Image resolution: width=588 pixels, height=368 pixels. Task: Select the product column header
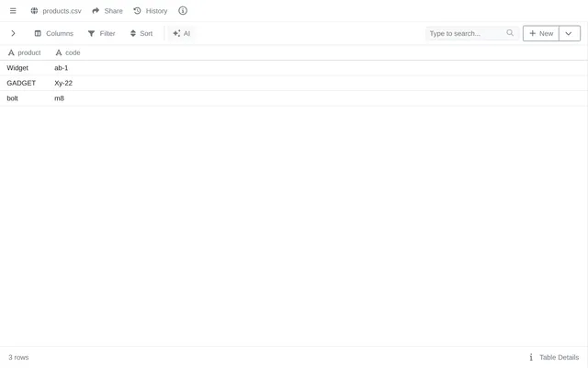(25, 52)
